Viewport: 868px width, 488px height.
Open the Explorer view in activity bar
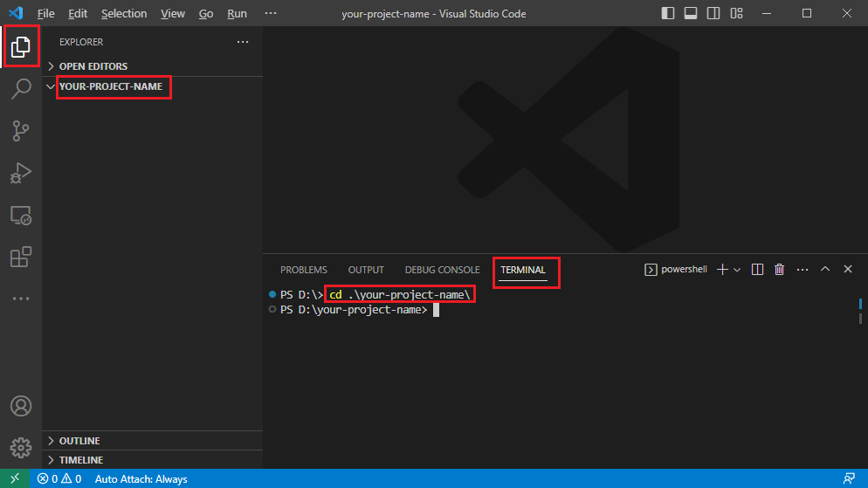coord(21,47)
